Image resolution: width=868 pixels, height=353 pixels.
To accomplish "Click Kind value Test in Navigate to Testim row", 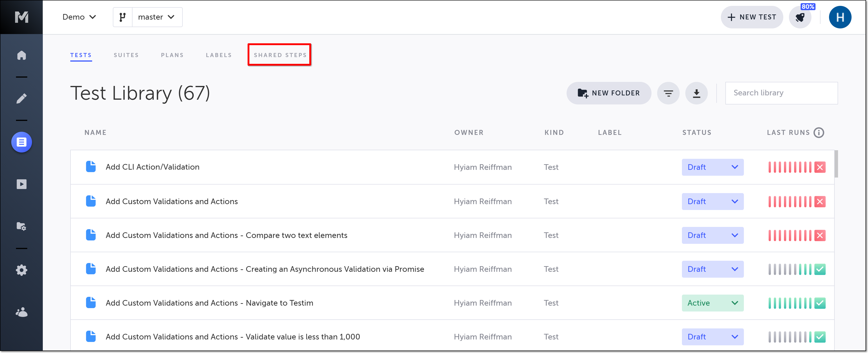I will (551, 303).
